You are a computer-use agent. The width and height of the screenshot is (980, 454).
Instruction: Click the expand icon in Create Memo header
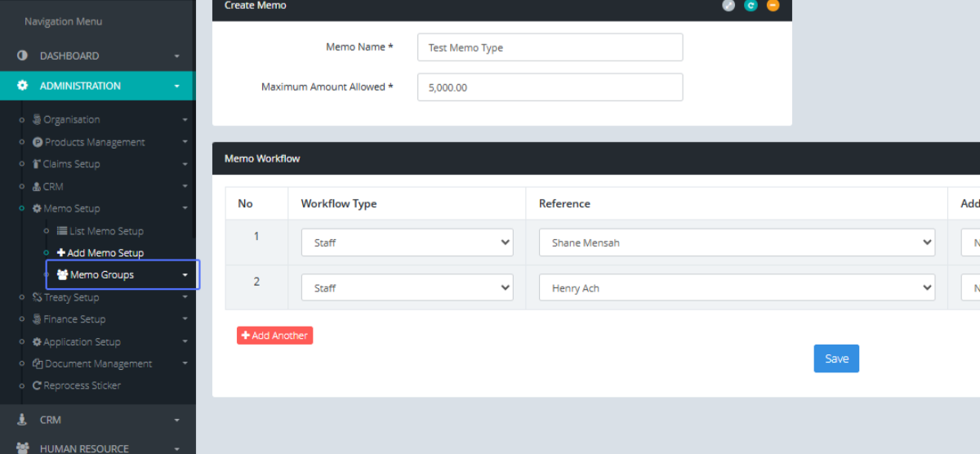click(728, 6)
